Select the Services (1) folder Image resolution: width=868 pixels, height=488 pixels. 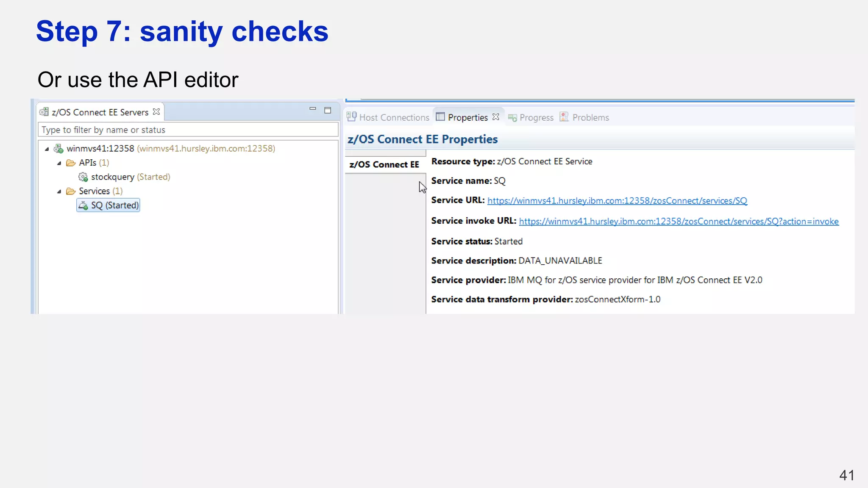tap(101, 191)
